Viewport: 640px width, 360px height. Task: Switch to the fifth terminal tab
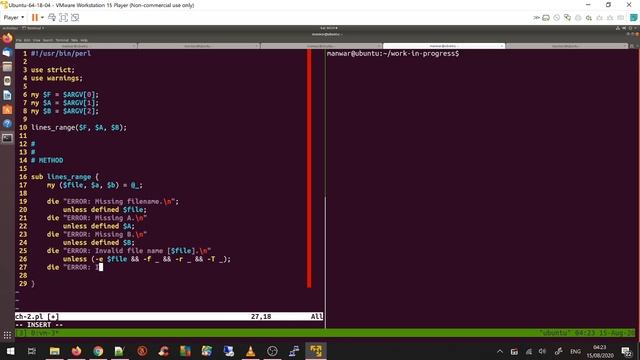pyautogui.click(x=566, y=46)
